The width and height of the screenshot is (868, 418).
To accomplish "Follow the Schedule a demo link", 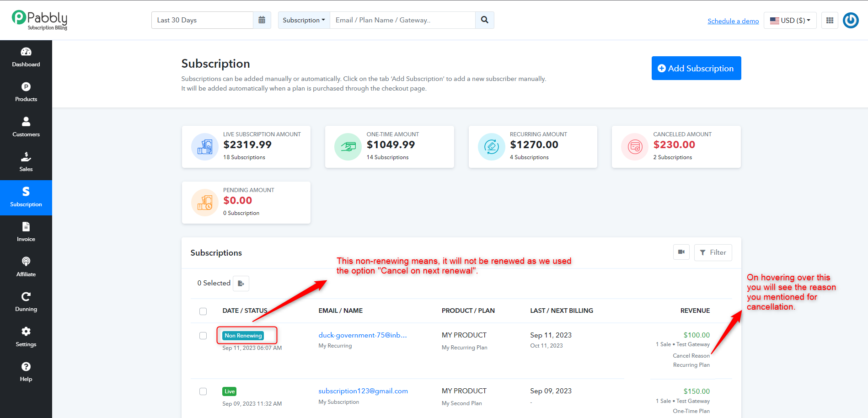I will (733, 21).
